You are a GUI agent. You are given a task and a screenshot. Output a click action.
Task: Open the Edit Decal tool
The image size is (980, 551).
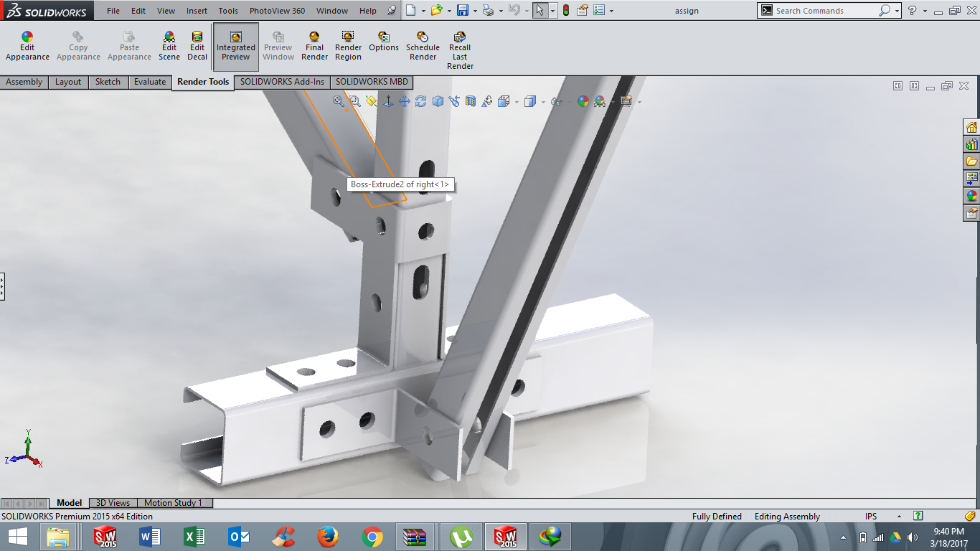click(x=197, y=47)
